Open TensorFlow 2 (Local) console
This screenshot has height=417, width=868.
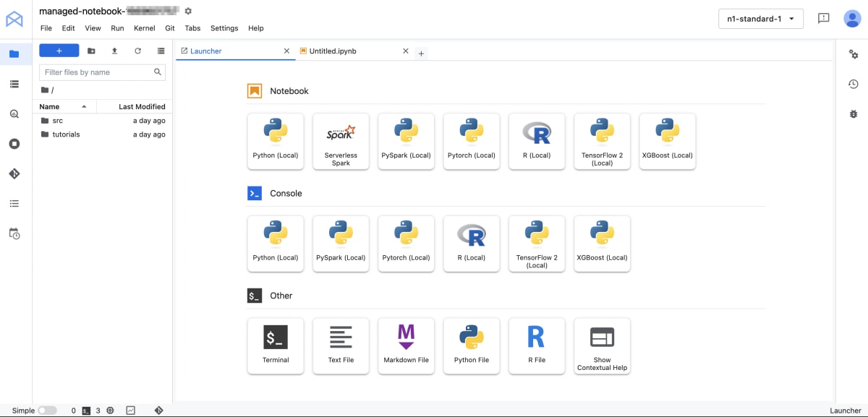pos(537,244)
